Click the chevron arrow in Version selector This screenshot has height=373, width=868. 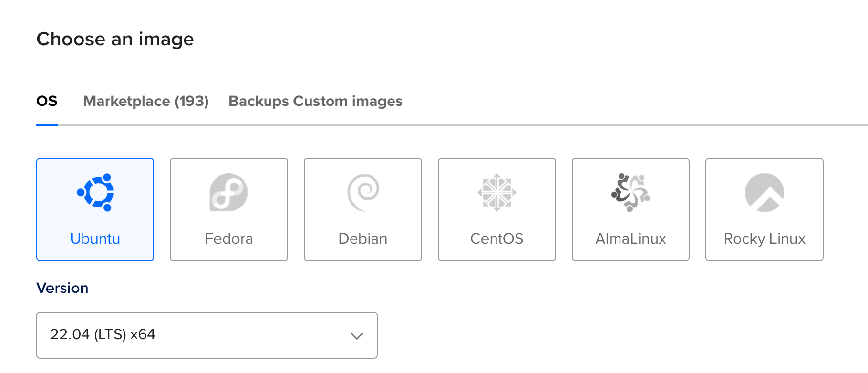[357, 336]
